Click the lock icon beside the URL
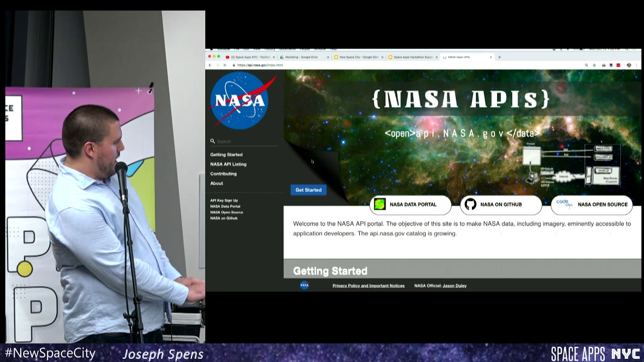644x362 pixels. click(234, 65)
